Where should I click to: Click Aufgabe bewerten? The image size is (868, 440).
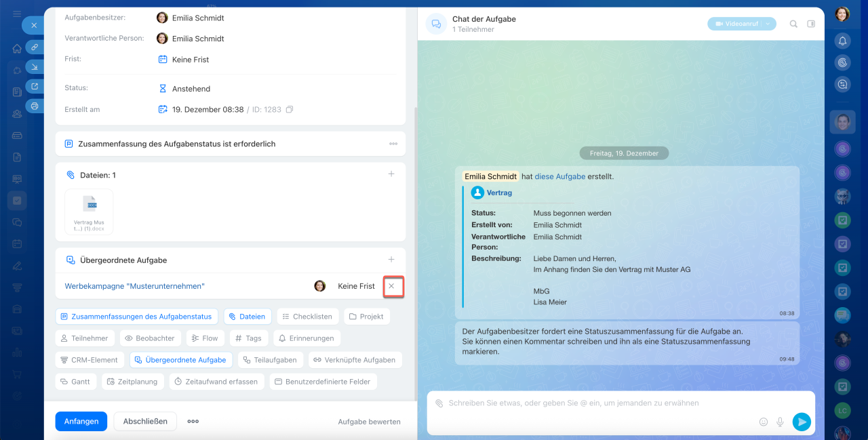coord(370,422)
